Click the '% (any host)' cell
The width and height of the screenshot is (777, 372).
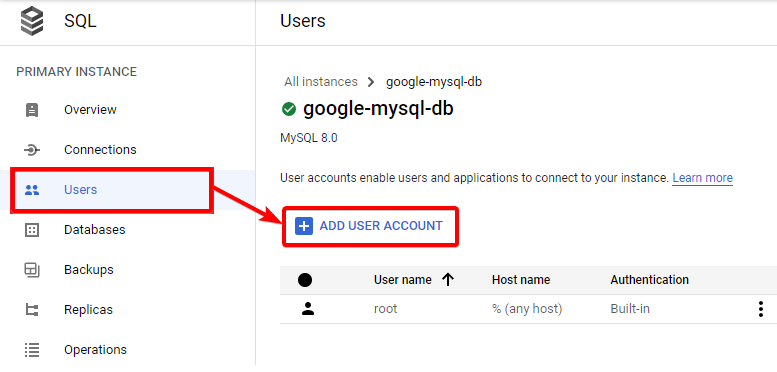point(527,309)
